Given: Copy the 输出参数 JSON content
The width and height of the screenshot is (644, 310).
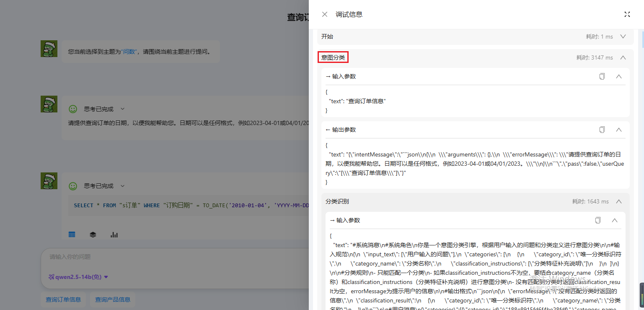Looking at the screenshot, I should [602, 130].
